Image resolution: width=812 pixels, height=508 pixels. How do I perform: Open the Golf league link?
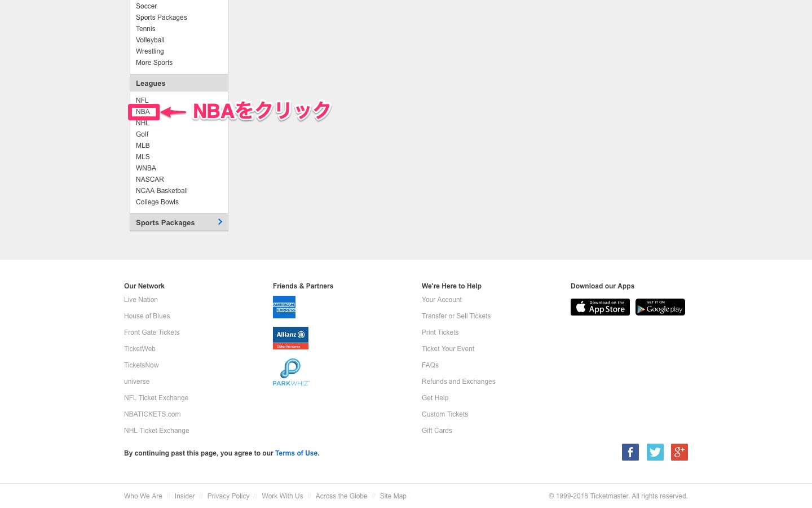tap(142, 134)
